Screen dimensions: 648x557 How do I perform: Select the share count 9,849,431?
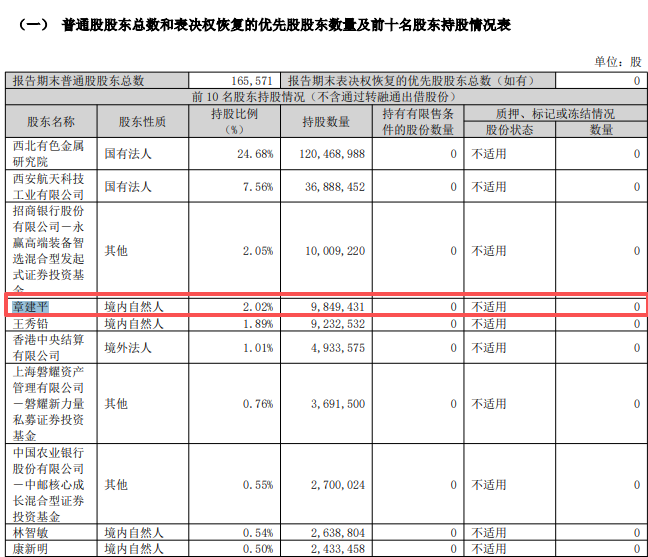pos(338,307)
